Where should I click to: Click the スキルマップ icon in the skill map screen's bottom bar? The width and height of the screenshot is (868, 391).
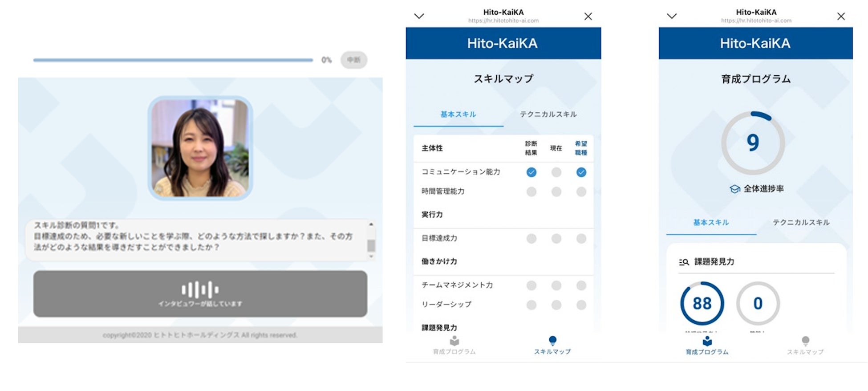pyautogui.click(x=552, y=341)
